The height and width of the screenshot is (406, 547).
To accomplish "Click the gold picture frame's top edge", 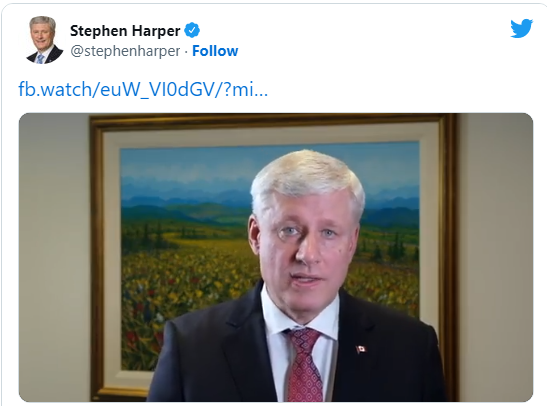I will pyautogui.click(x=272, y=121).
